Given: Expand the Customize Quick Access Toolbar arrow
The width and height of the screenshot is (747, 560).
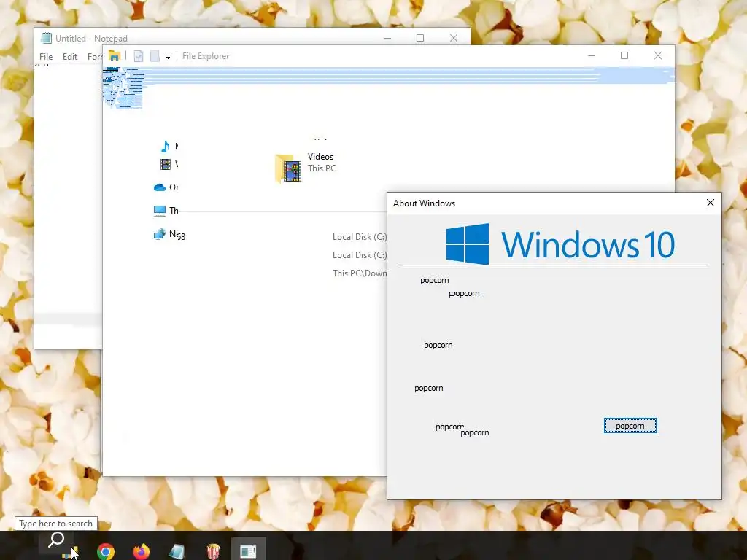Looking at the screenshot, I should (168, 57).
